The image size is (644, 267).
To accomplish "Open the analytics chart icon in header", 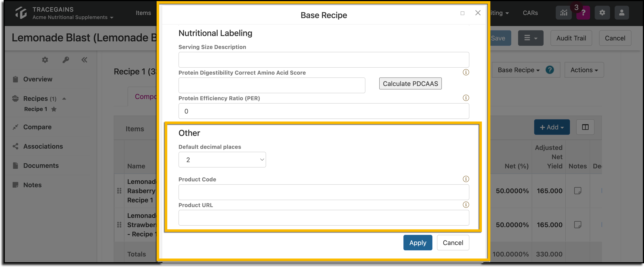I will pos(563,13).
